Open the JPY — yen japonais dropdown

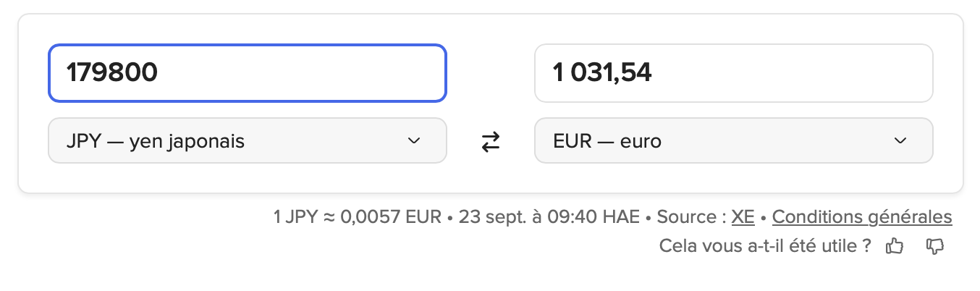(x=247, y=141)
